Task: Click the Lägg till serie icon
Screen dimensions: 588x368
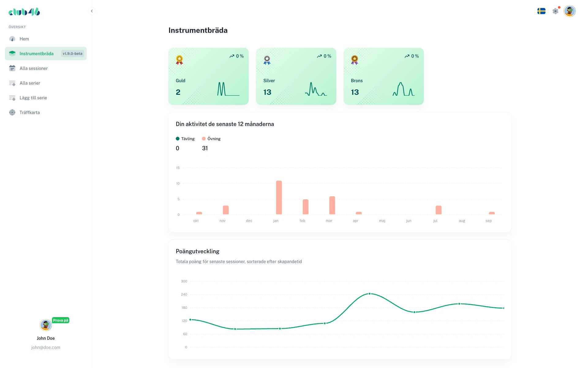Action: (12, 98)
